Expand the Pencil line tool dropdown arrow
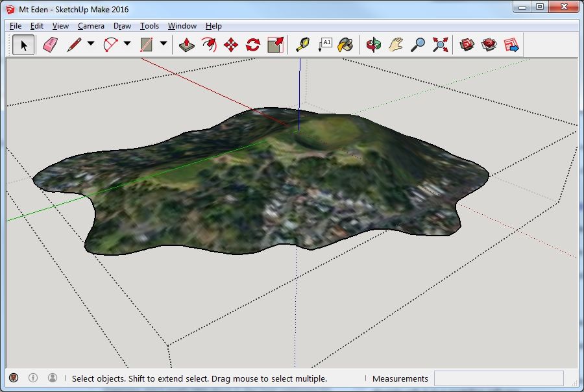The height and width of the screenshot is (392, 584). coord(91,44)
